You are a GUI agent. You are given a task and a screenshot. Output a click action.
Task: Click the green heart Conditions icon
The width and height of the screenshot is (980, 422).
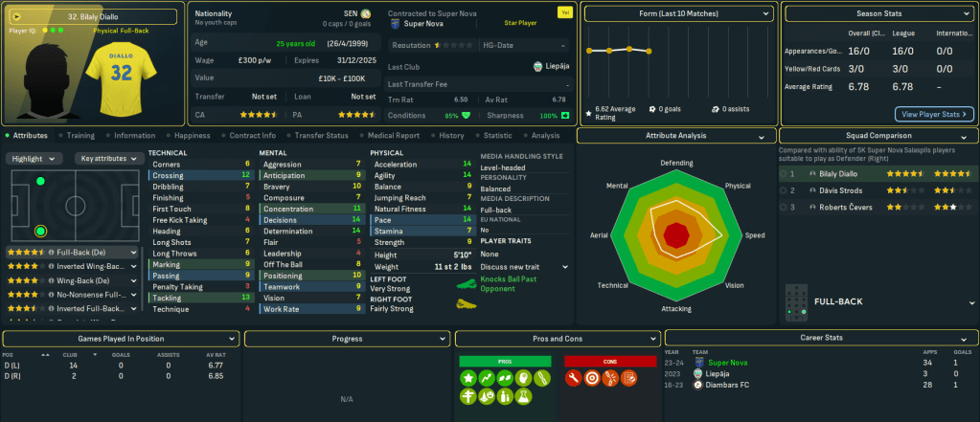pos(467,115)
